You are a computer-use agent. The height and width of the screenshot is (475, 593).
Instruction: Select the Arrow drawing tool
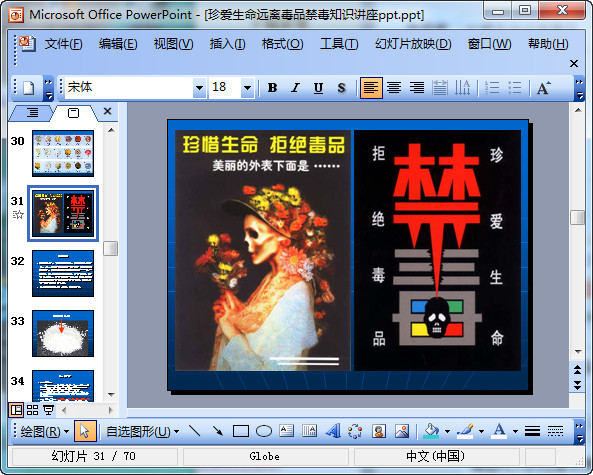[218, 431]
